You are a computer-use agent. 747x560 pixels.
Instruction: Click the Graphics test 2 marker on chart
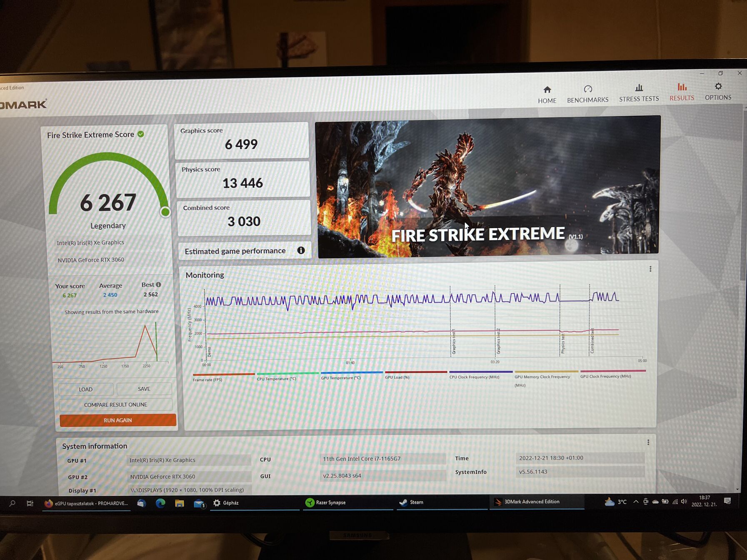(x=498, y=341)
